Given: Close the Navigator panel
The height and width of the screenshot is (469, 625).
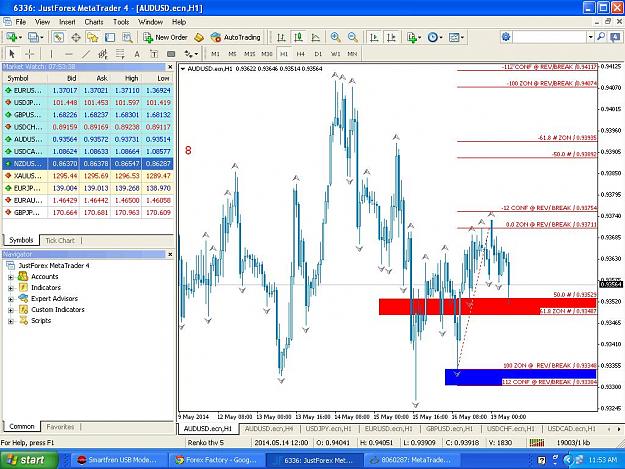Looking at the screenshot, I should pos(170,254).
